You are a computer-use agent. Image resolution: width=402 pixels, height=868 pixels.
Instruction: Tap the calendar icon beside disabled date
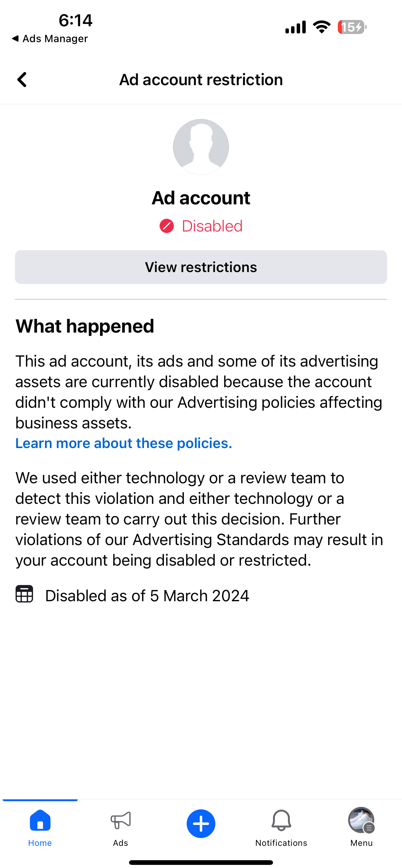(x=24, y=594)
